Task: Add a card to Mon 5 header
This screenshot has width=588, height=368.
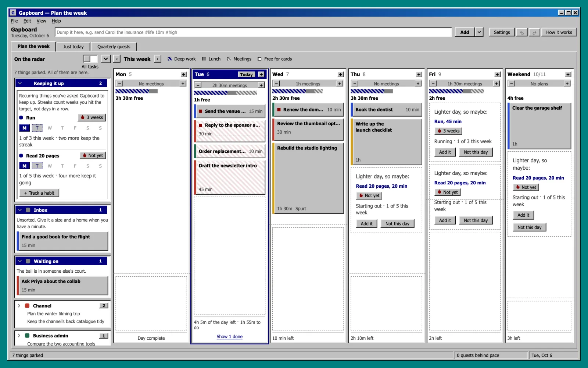Action: point(184,74)
